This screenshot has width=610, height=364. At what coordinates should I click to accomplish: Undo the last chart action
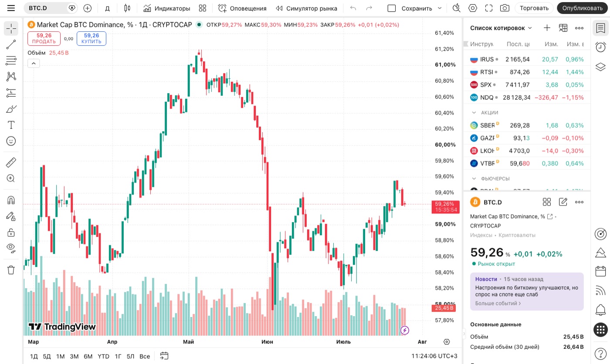coord(353,8)
